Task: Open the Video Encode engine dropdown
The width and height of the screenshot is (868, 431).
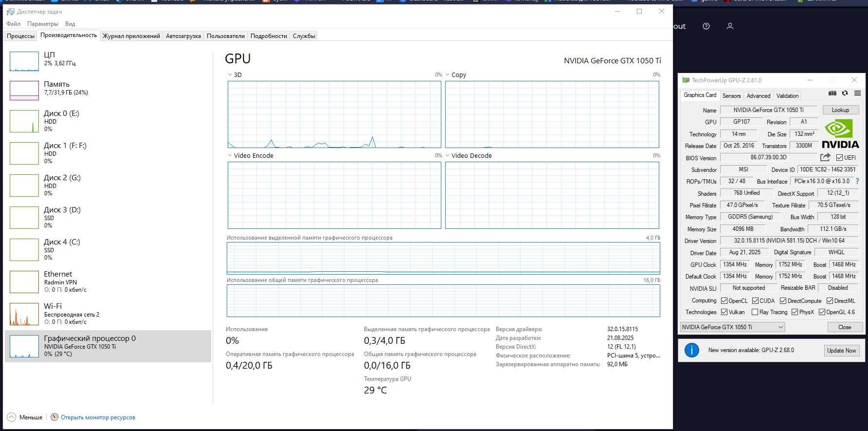Action: tap(230, 155)
